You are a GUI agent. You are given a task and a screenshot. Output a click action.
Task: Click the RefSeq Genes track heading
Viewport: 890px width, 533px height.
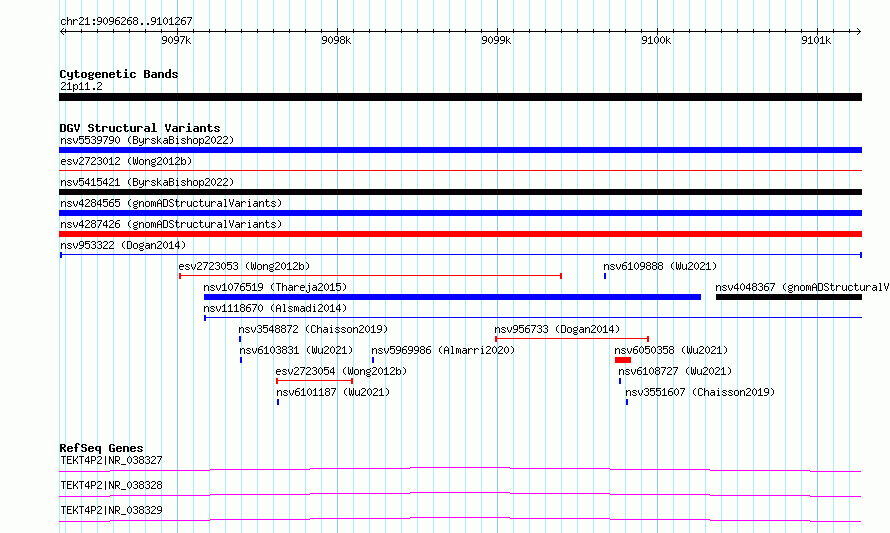tap(101, 448)
